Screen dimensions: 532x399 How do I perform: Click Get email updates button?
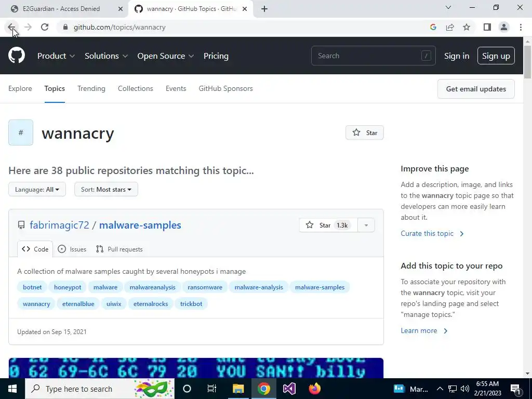click(476, 89)
